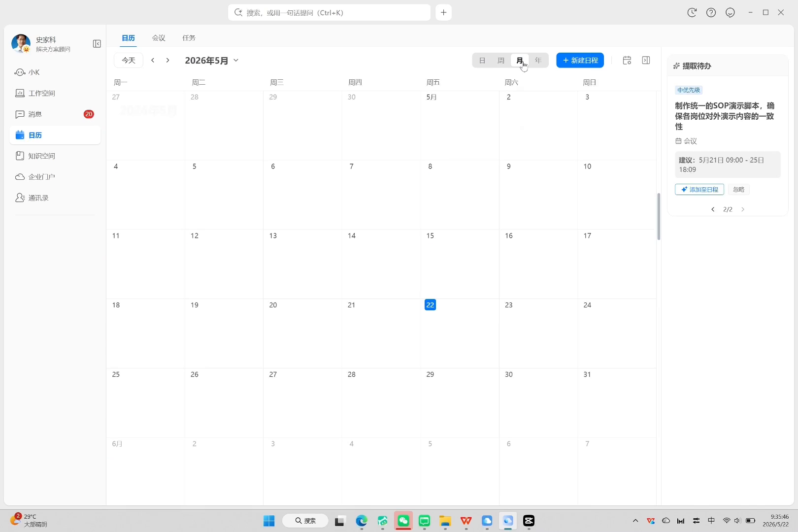Screen dimensions: 798x532
Task: Switch to the 任务 tab
Action: 189,38
